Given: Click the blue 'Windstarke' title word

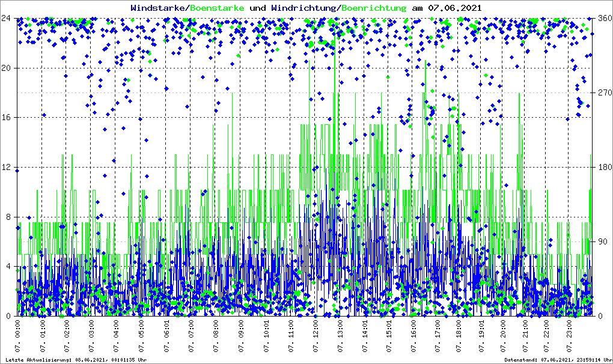Looking at the screenshot, I should point(159,8).
